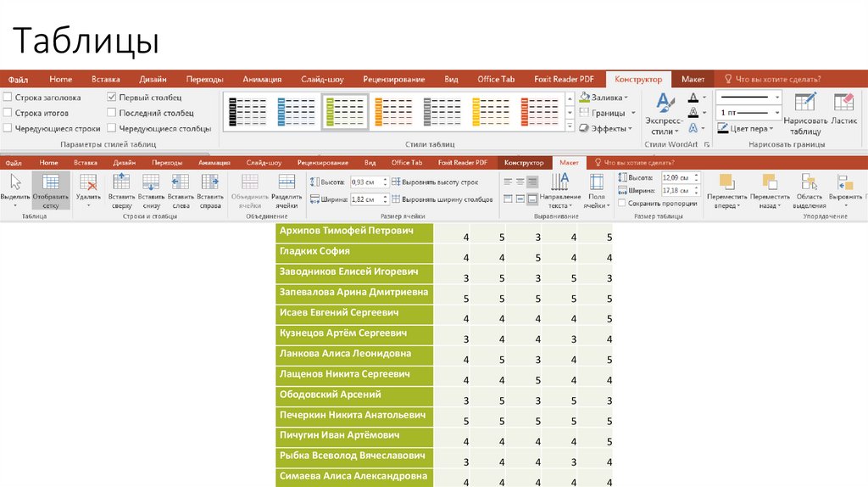This screenshot has height=487, width=868.
Task: Check the Сохранить пропорции box
Action: click(x=621, y=204)
